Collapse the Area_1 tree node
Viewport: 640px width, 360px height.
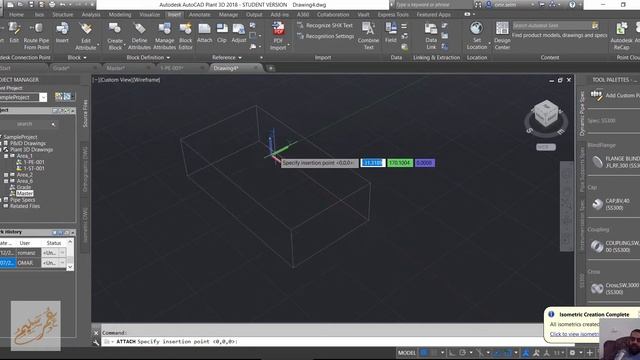(6, 156)
